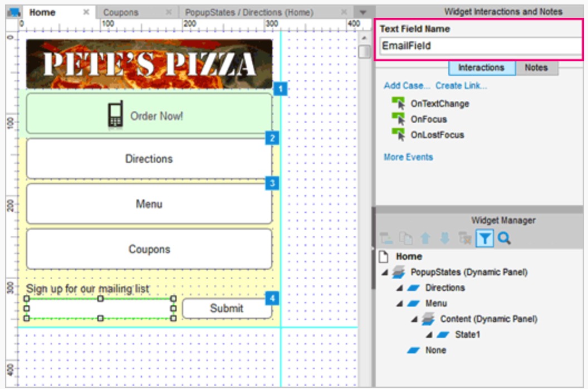Select the Directions state tree row

click(445, 288)
